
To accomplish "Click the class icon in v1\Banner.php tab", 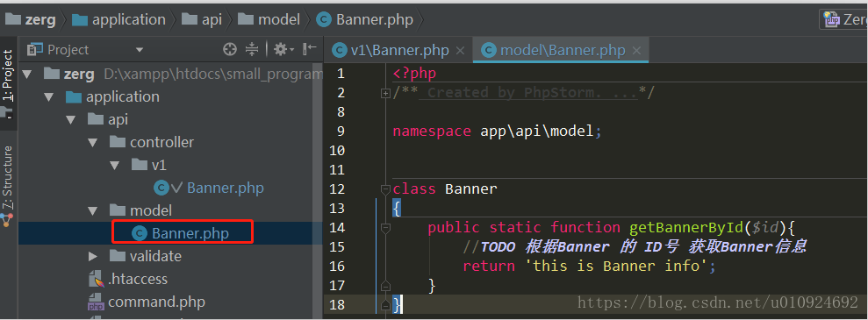I will tap(340, 51).
